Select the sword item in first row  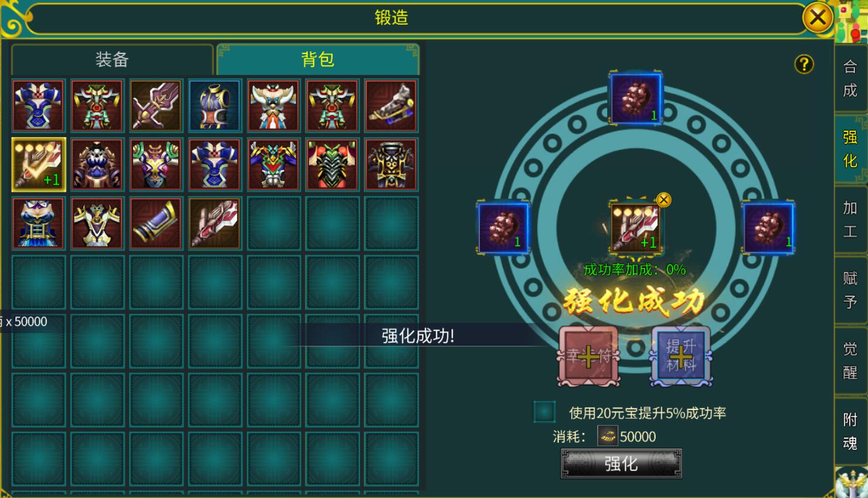156,106
